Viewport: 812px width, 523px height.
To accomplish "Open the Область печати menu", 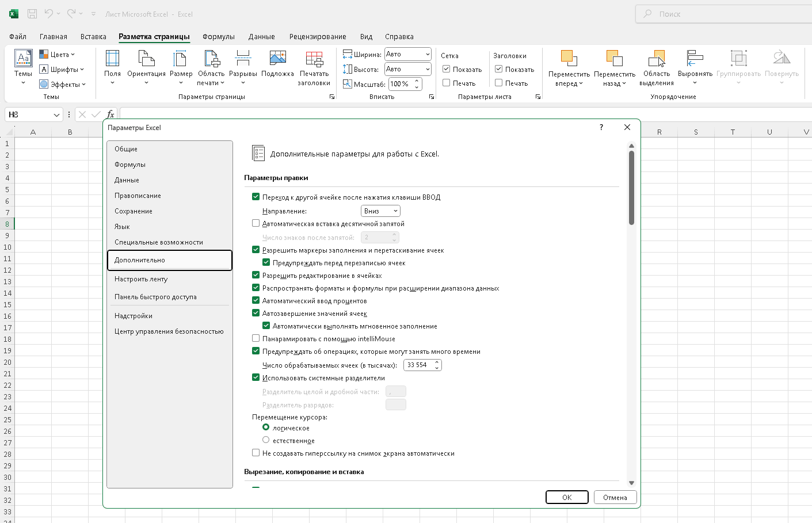I will [x=211, y=67].
